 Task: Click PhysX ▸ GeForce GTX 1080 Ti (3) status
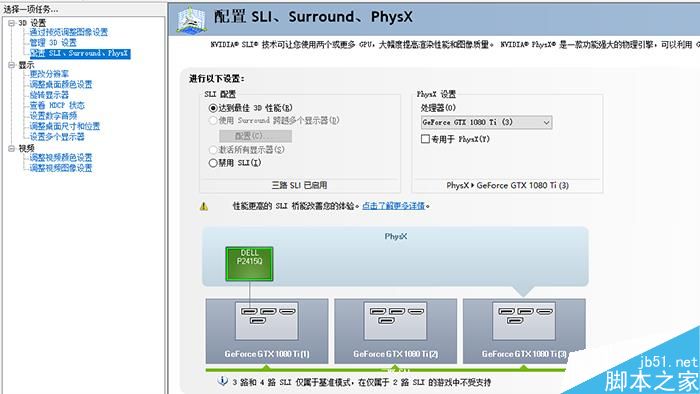[x=508, y=185]
